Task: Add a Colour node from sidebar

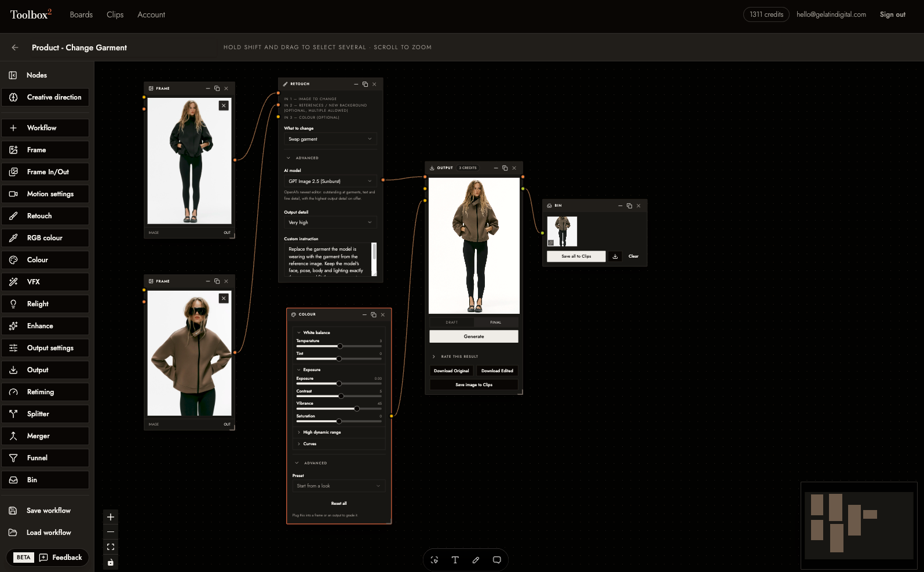Action: tap(45, 260)
